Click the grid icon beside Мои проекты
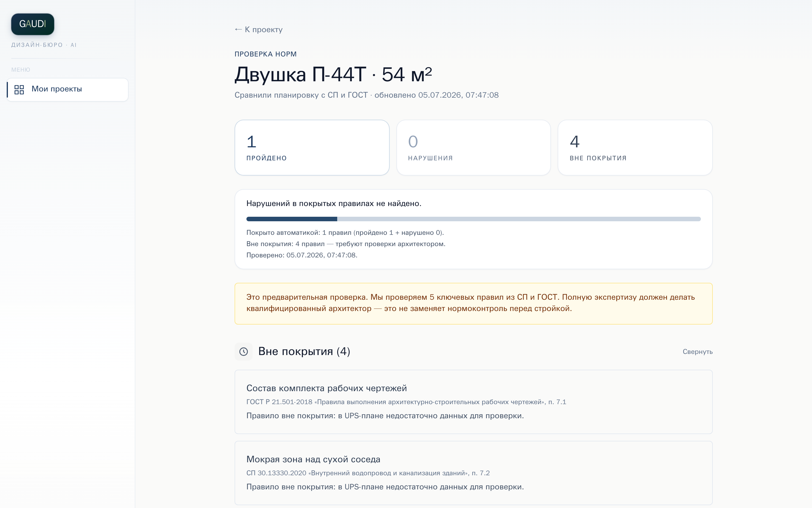812x508 pixels. (19, 89)
